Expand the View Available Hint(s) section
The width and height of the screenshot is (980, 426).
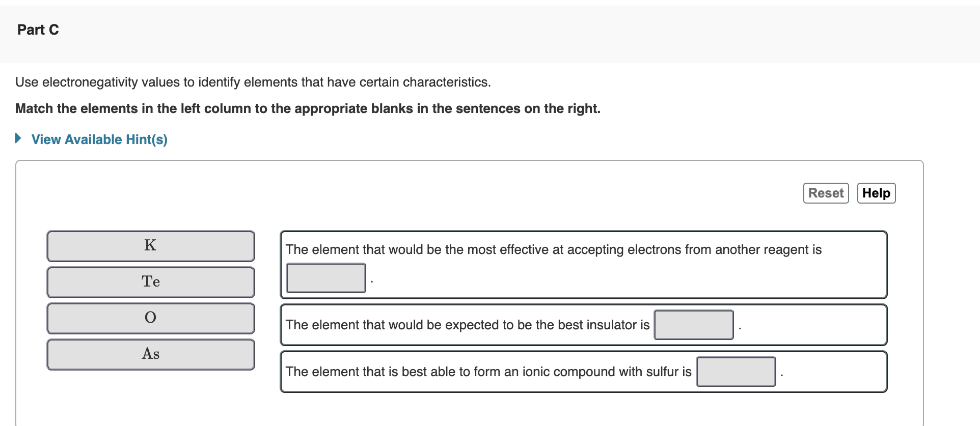[x=99, y=139]
